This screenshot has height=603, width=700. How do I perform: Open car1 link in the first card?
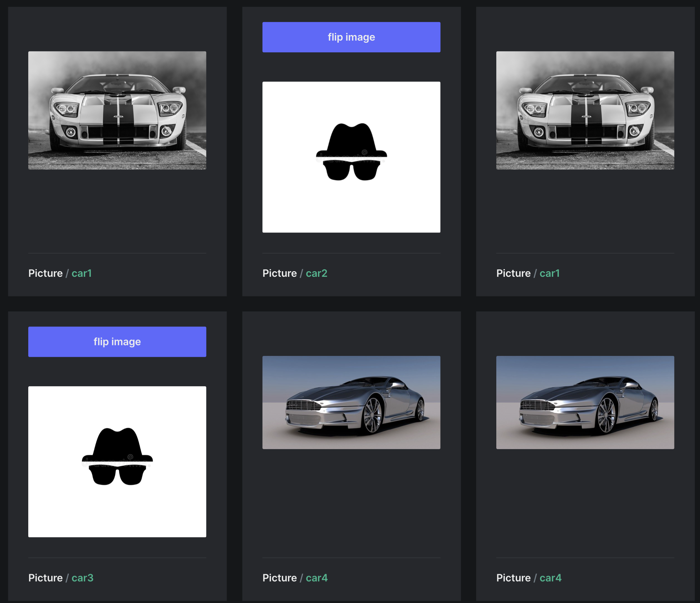click(x=82, y=273)
